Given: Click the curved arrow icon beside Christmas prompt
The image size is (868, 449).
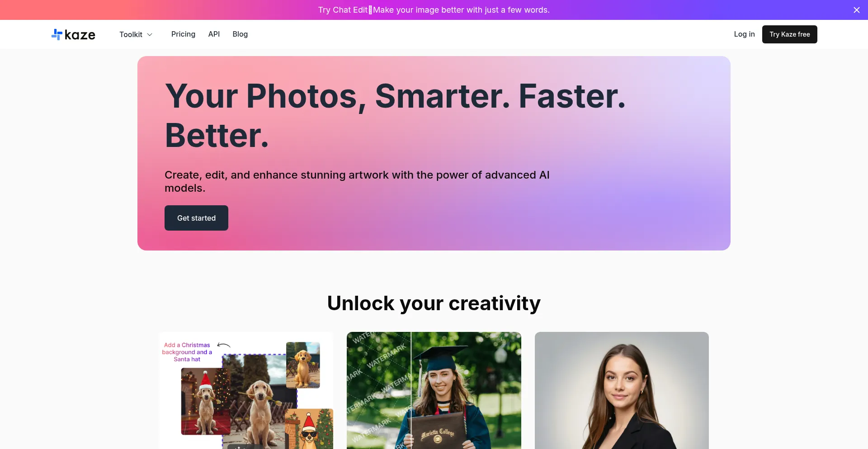Looking at the screenshot, I should point(224,345).
